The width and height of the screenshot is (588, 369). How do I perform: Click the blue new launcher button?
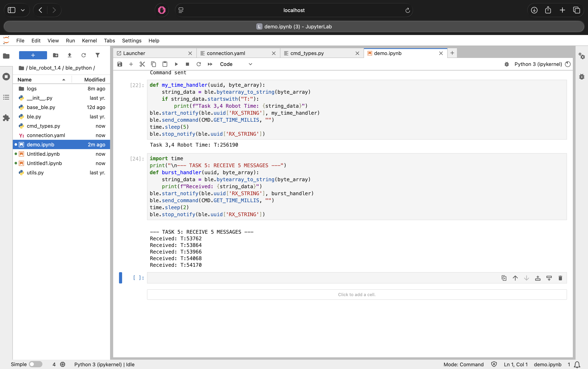pyautogui.click(x=32, y=55)
